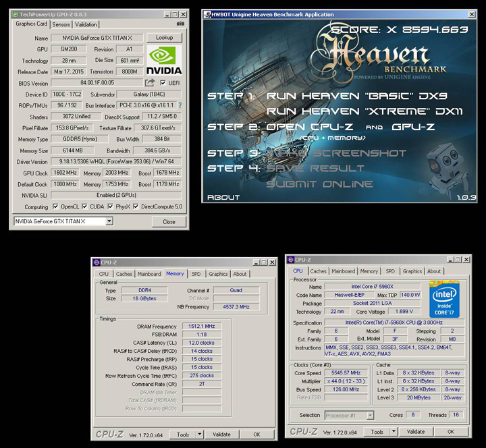486x448 pixels.
Task: Click Tools button in CPU-Z Memory window
Action: [183, 435]
